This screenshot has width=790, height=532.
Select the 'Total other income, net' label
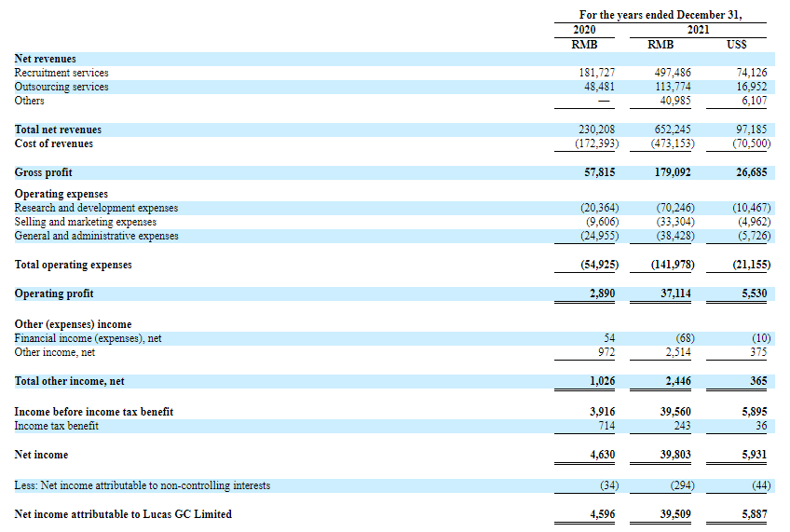(70, 381)
